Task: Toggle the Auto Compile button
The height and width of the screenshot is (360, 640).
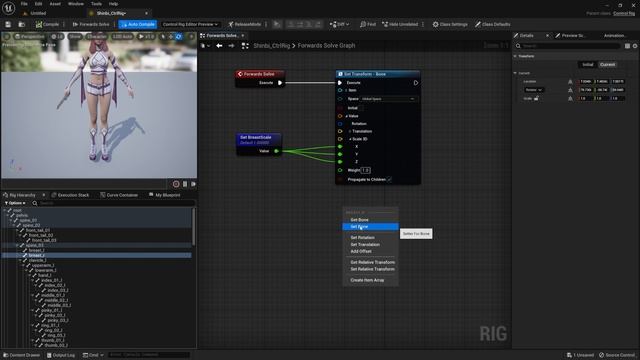Action: 137,24
